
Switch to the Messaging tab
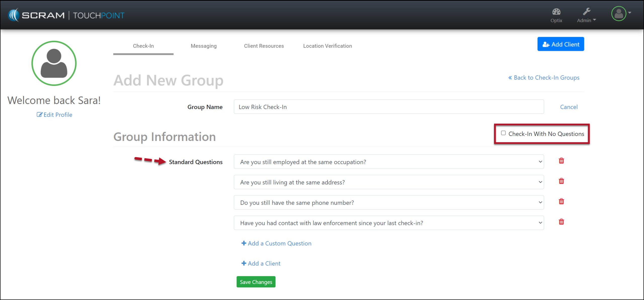tap(204, 46)
